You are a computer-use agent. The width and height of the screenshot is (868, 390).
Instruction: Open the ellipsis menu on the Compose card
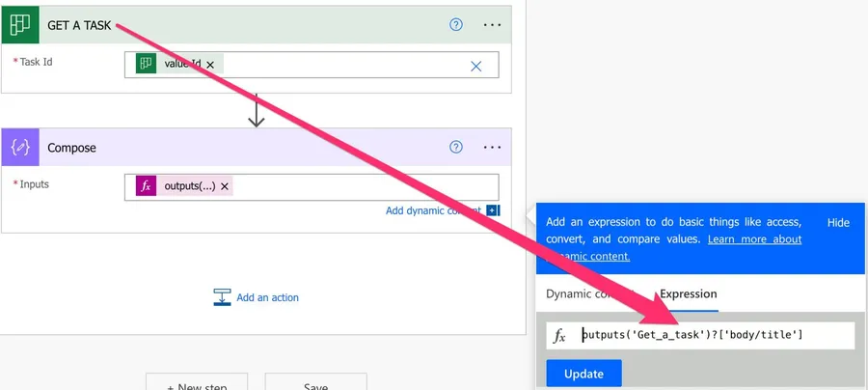493,148
